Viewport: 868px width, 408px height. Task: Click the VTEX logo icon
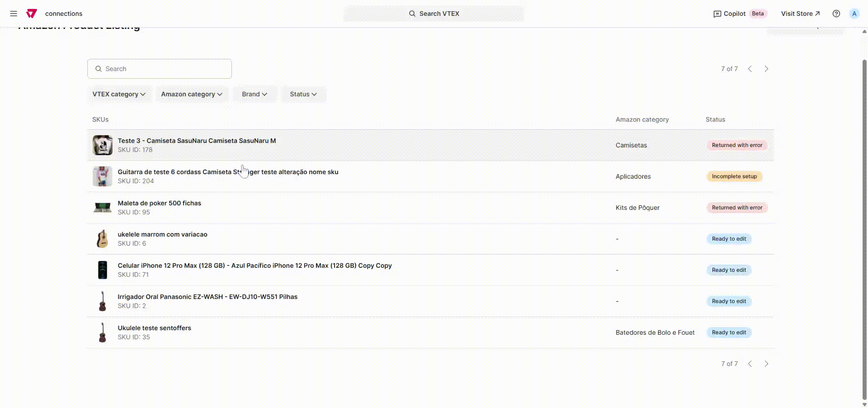click(x=31, y=14)
